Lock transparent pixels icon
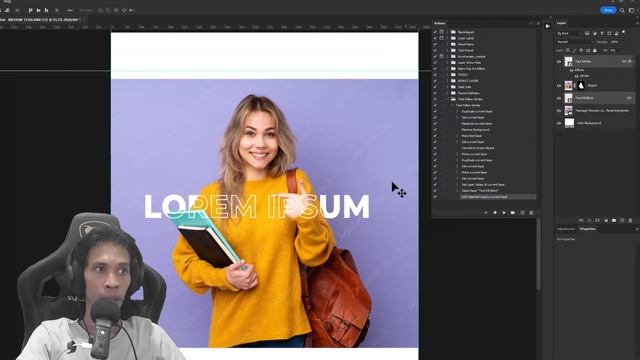The width and height of the screenshot is (640, 360). [x=568, y=50]
